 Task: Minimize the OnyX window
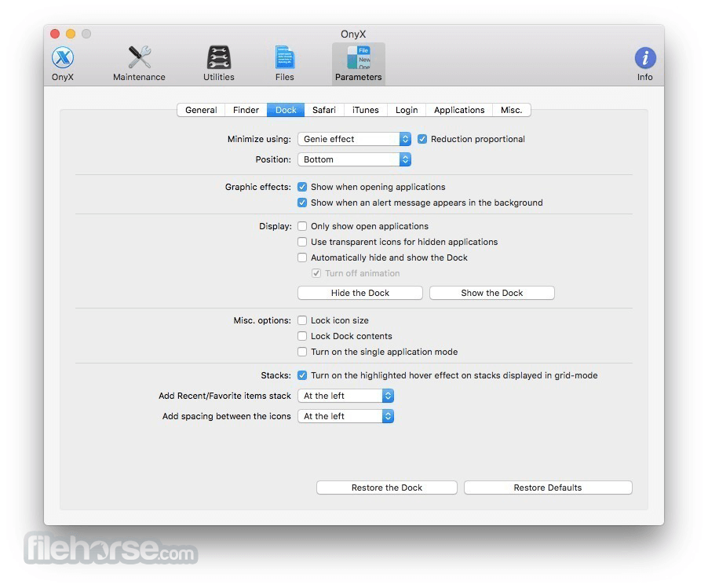pos(71,34)
